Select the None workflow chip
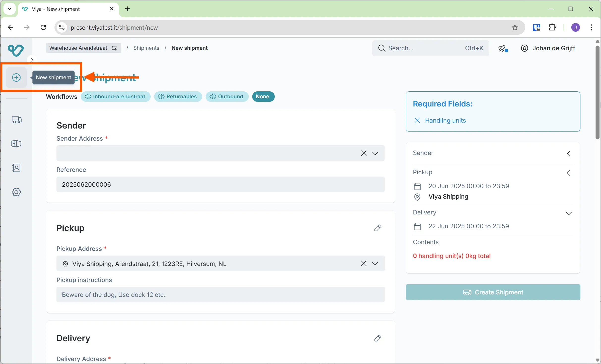This screenshot has width=601, height=364. 263,97
